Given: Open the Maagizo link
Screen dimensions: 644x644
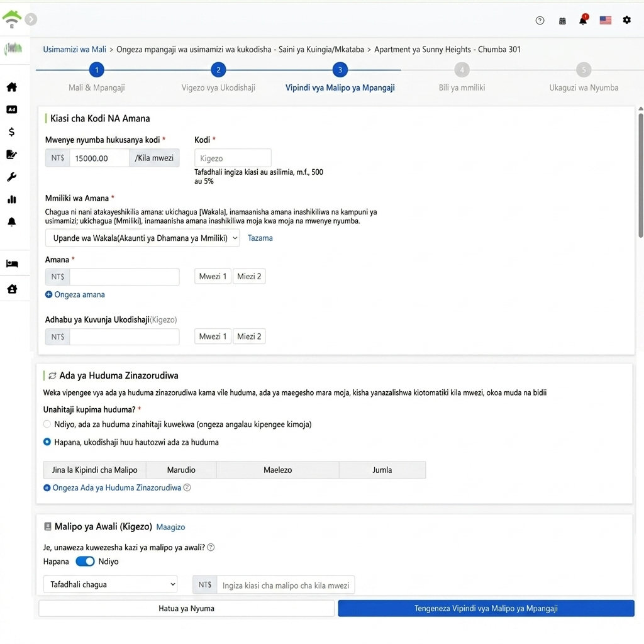Looking at the screenshot, I should click(170, 527).
